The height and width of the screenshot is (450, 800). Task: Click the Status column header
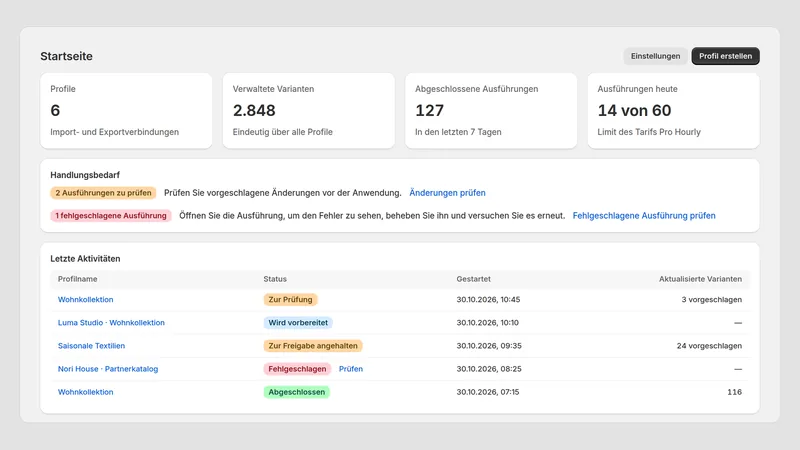coord(275,279)
